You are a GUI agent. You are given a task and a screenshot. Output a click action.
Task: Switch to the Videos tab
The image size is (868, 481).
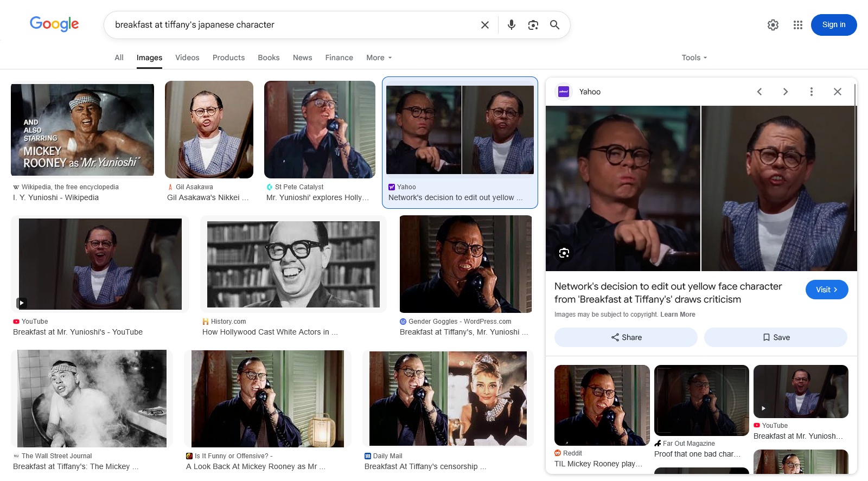tap(187, 57)
